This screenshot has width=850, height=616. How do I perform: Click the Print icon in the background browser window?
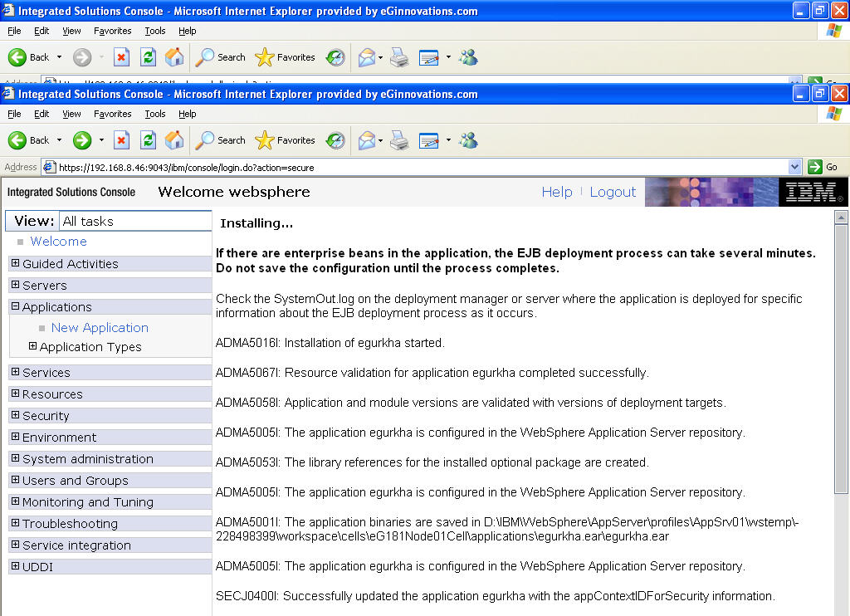tap(399, 57)
